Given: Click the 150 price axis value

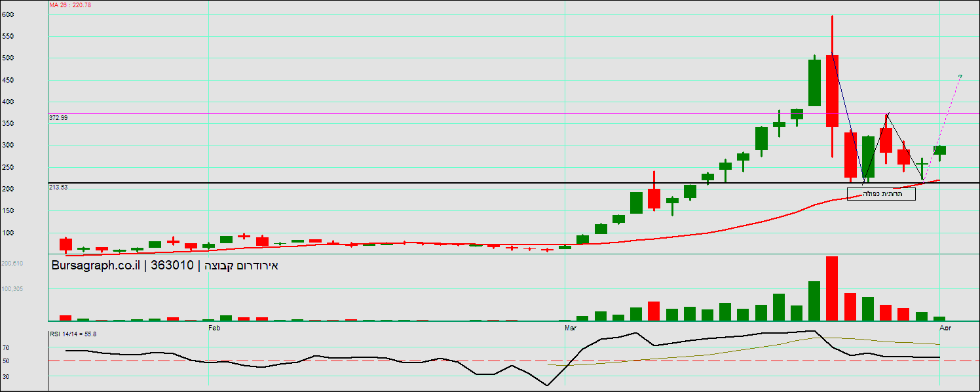Looking at the screenshot, I should coord(8,210).
